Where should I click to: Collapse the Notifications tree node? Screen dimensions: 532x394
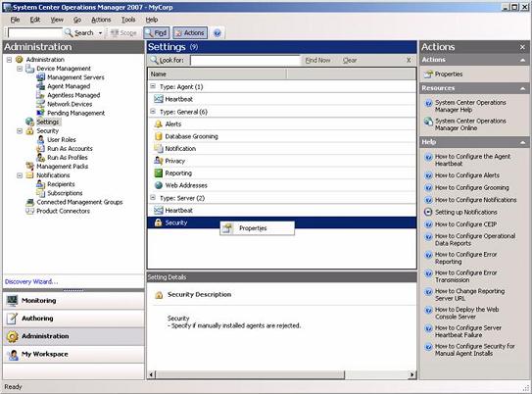[20, 175]
